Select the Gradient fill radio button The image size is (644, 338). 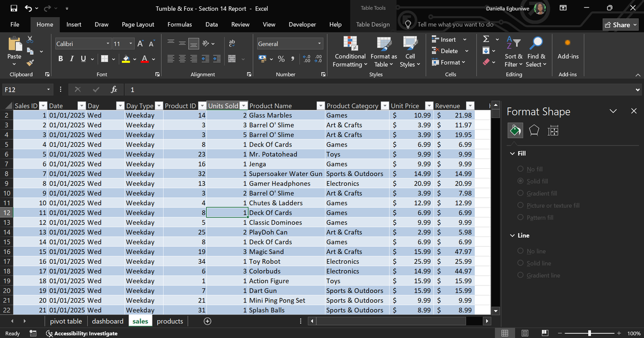pyautogui.click(x=520, y=193)
